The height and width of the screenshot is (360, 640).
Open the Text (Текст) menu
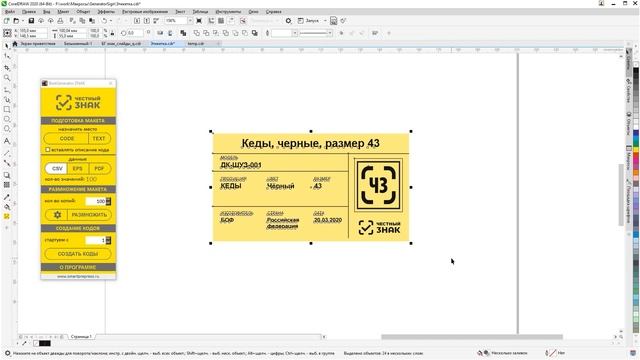click(x=180, y=12)
